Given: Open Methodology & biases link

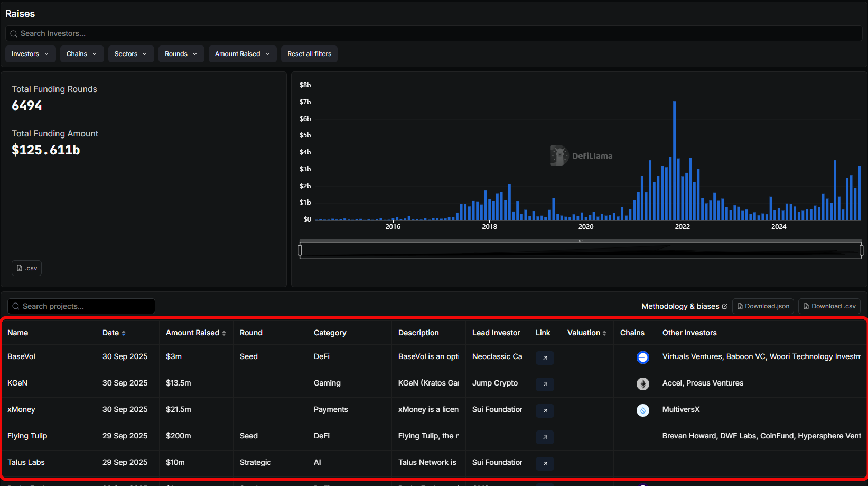Looking at the screenshot, I should point(684,306).
